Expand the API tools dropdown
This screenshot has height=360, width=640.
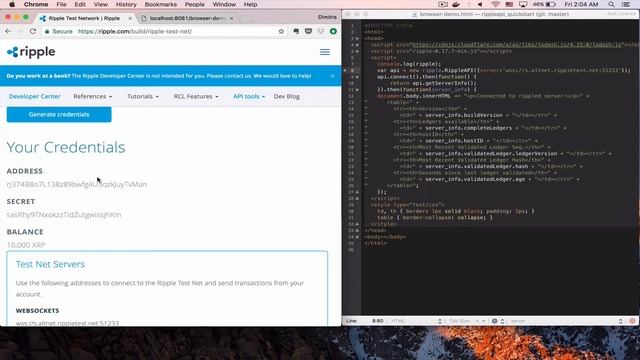click(249, 96)
